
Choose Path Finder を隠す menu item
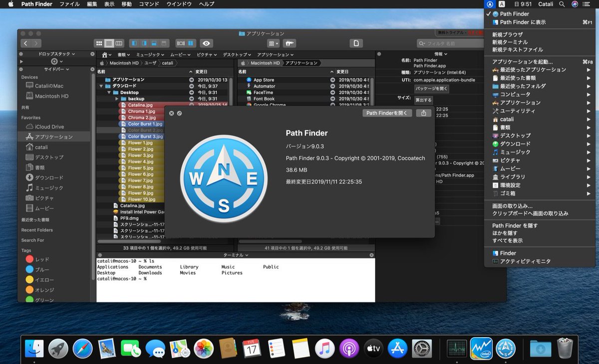coord(515,226)
